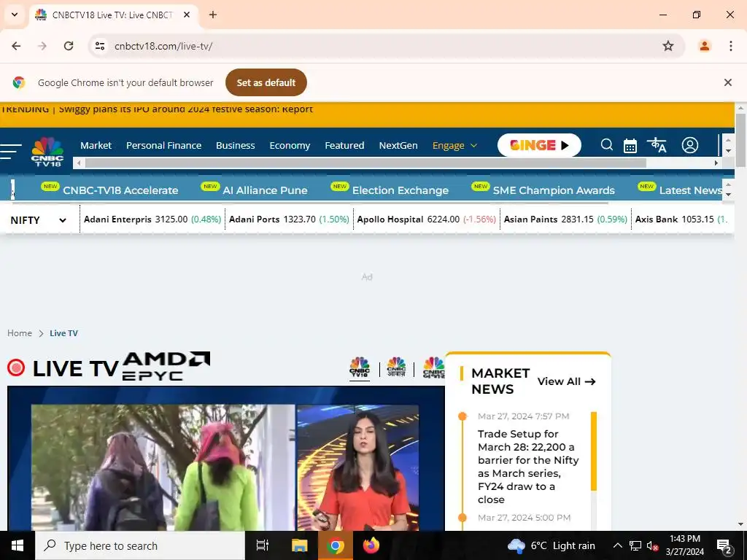The image size is (747, 560).
Task: Open the hamburger menu beside the CNBC logo
Action: pos(10,151)
